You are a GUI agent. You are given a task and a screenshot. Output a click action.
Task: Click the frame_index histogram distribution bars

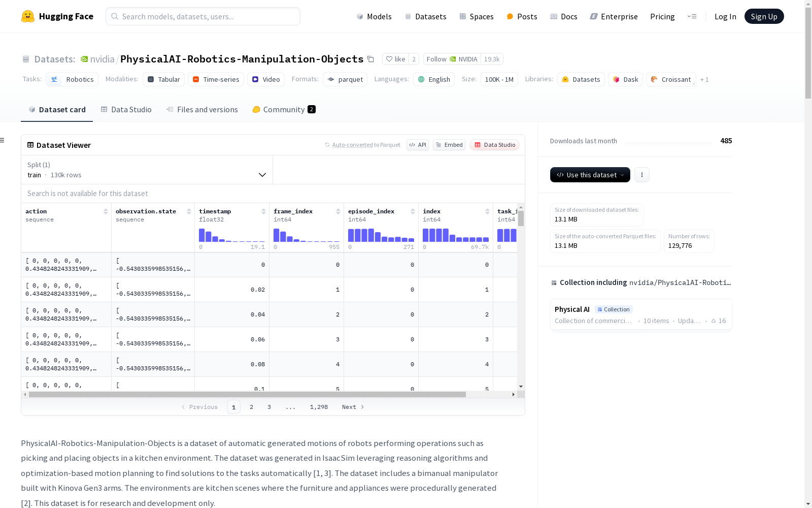point(306,235)
